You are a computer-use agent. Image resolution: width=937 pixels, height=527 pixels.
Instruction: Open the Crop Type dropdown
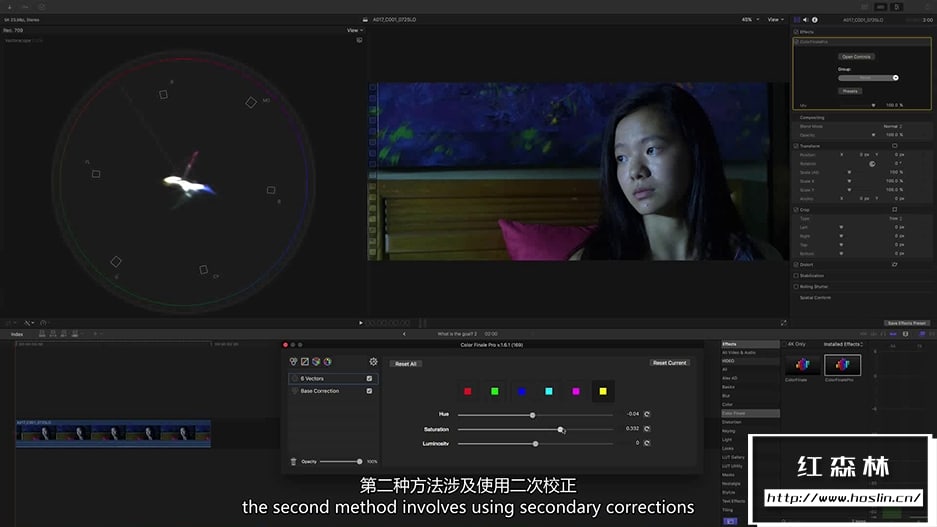(895, 219)
